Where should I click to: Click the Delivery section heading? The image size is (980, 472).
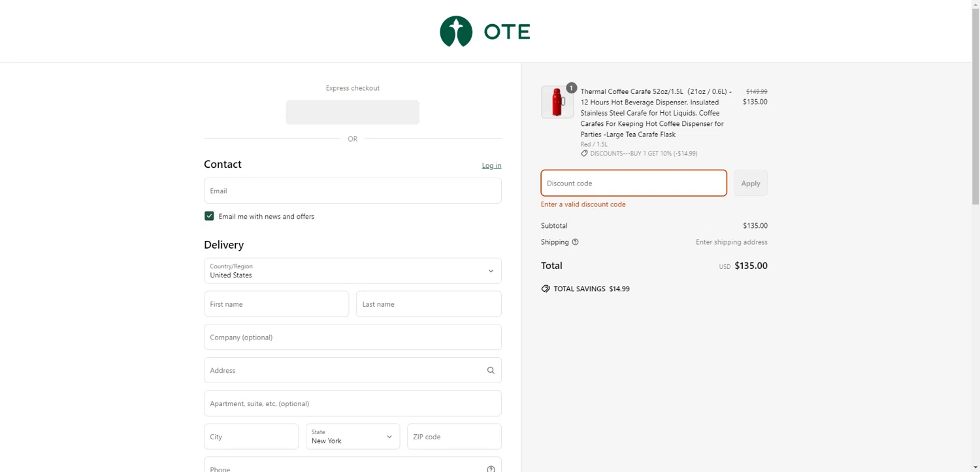click(x=223, y=245)
